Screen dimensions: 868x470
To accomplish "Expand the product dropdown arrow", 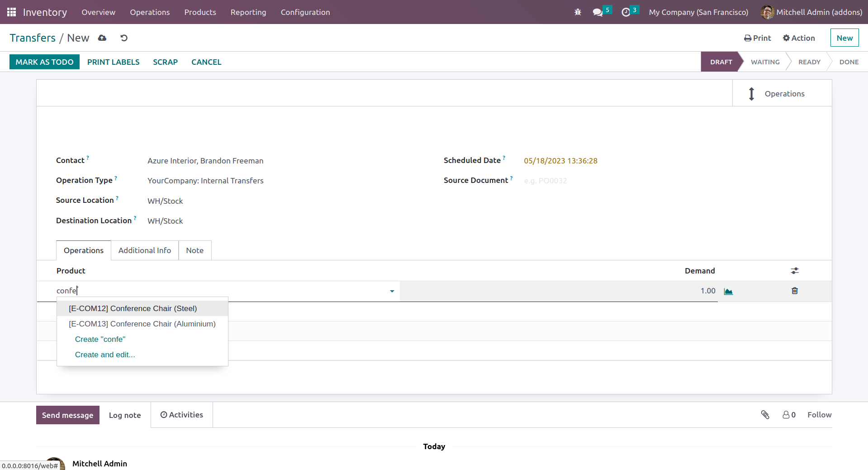I will point(392,291).
